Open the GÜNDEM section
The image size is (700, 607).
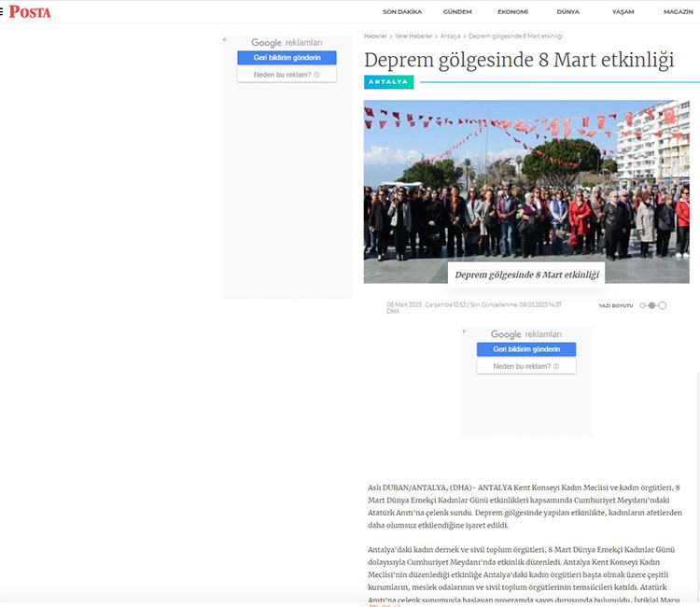pyautogui.click(x=457, y=11)
